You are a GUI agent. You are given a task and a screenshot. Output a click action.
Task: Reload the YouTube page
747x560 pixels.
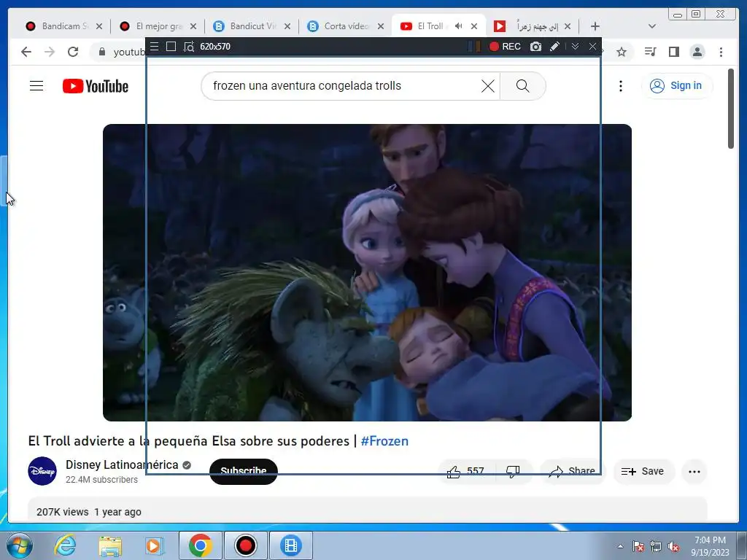(x=73, y=52)
